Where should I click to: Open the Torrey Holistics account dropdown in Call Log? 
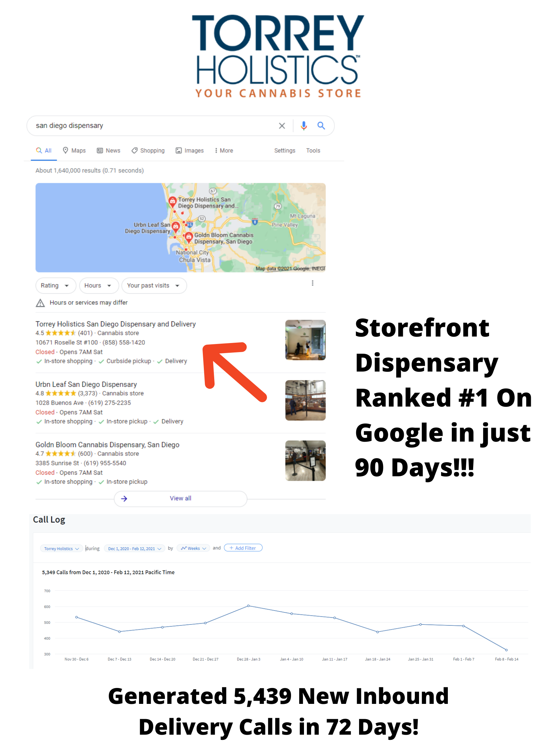(x=62, y=549)
